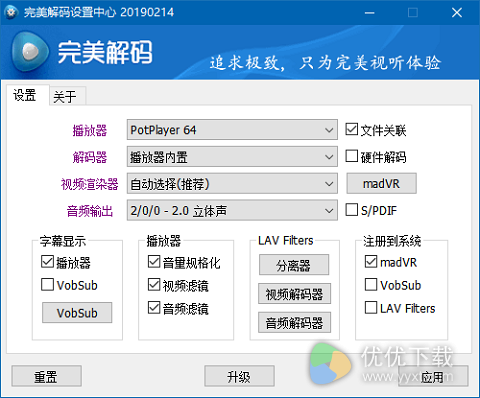
Task: Click the madVR button beside 视频渲染器
Action: [x=381, y=183]
